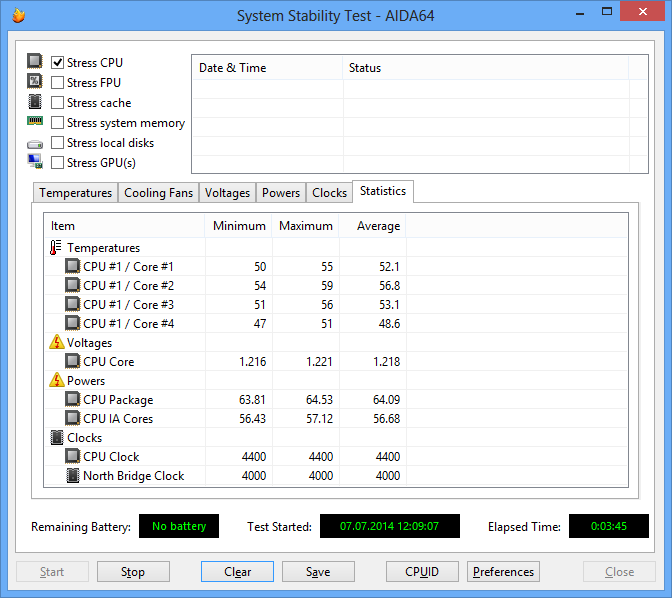This screenshot has height=598, width=672.
Task: Open the Clocks tab
Action: tap(329, 193)
